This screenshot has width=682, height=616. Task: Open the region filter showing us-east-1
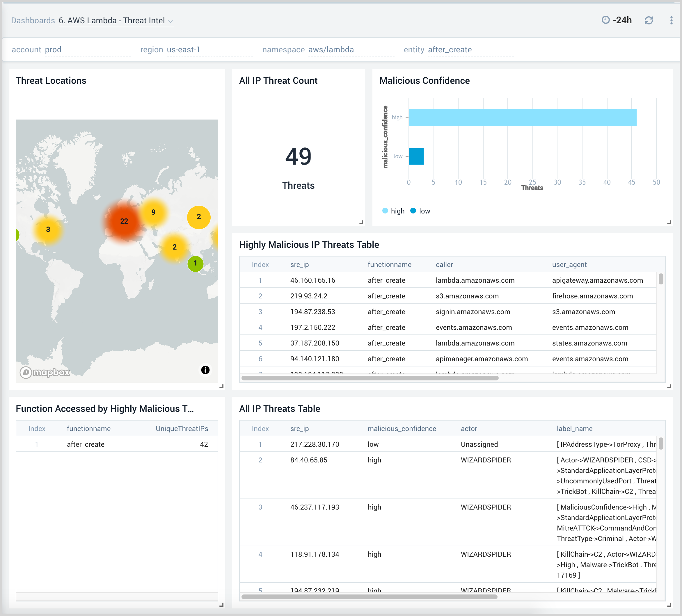pyautogui.click(x=209, y=49)
